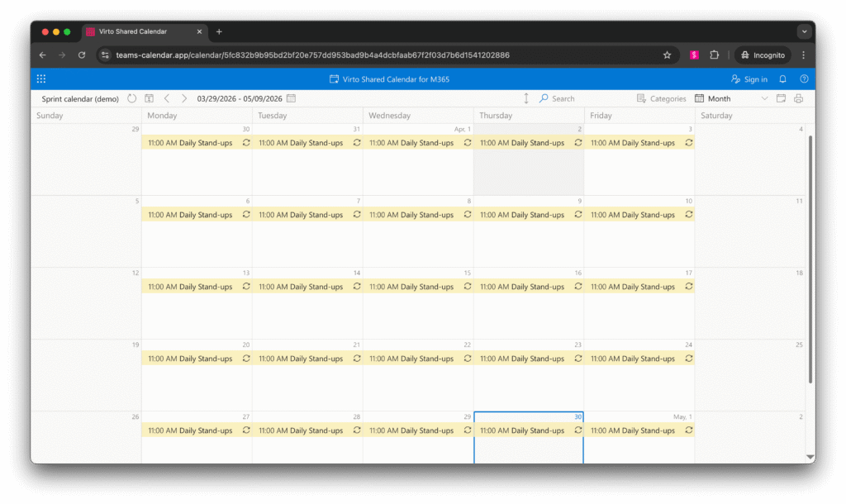This screenshot has height=504, width=846.
Task: Click the address bar URL
Action: pos(312,55)
